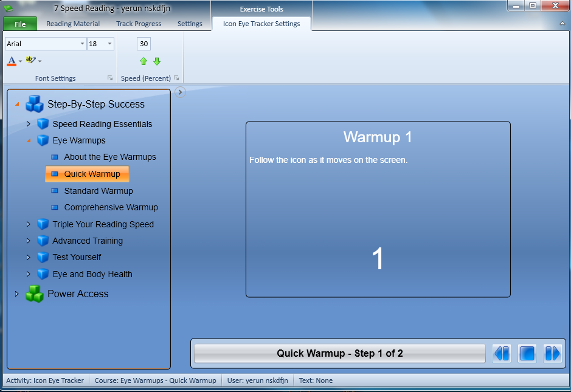This screenshot has height=392, width=571.
Task: Expand Eye and Body Health node
Action: 29,274
